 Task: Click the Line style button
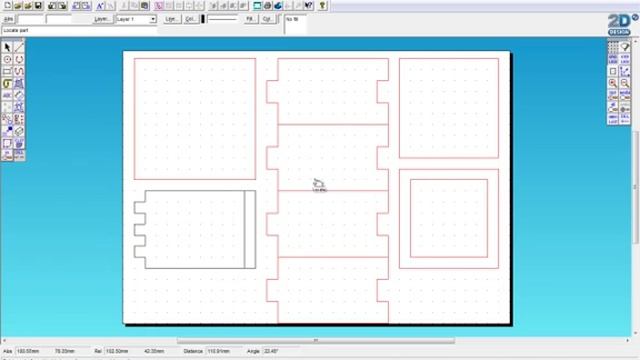coord(171,19)
